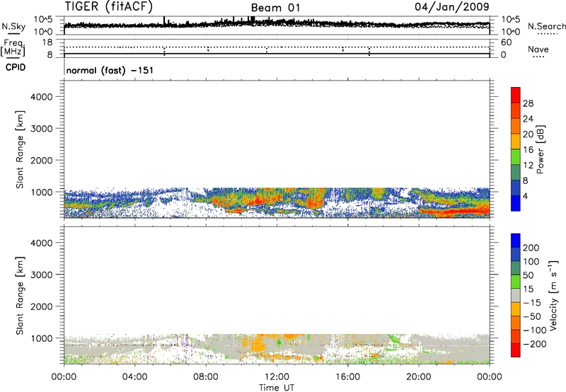
Task: Click velocity colorbar tick label '50'
Action: [x=528, y=275]
